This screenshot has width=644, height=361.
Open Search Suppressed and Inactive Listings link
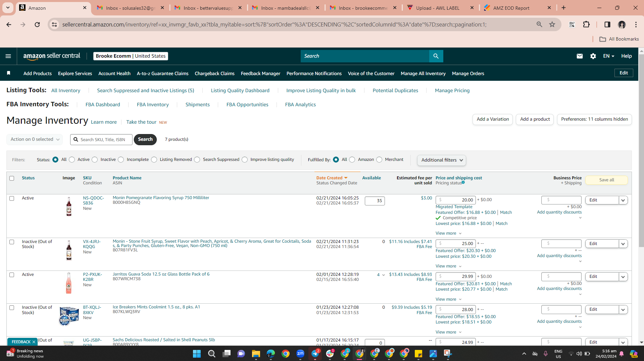(x=146, y=91)
